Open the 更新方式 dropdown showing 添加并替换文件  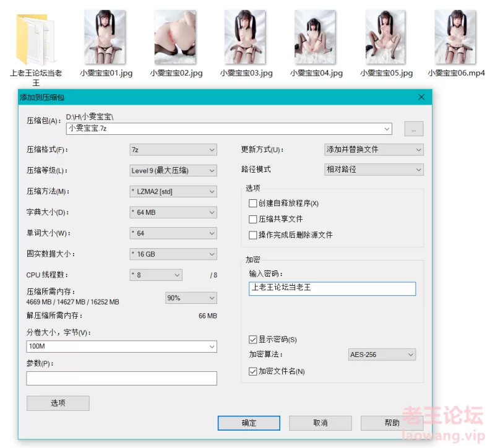point(374,150)
